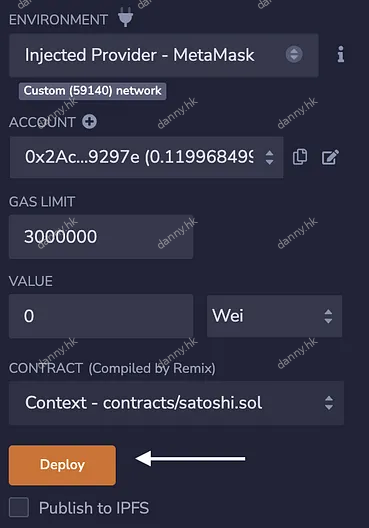
Task: Add a new account with plus icon
Action: coord(90,122)
